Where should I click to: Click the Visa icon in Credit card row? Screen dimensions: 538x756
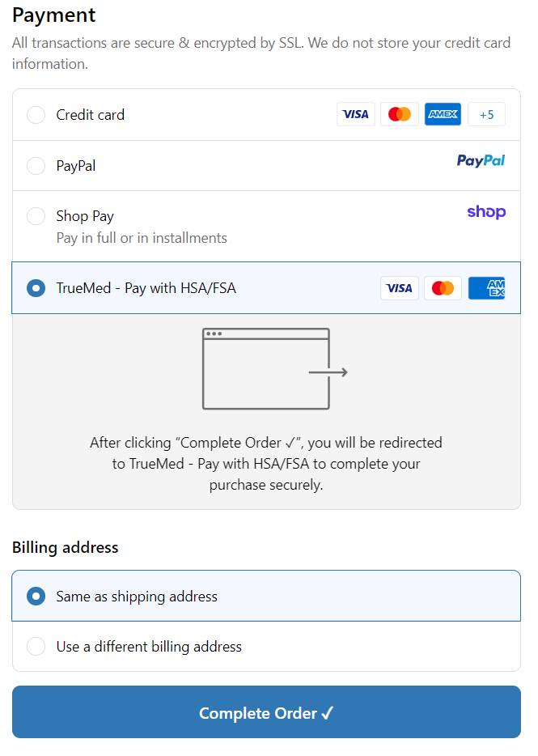tap(356, 115)
